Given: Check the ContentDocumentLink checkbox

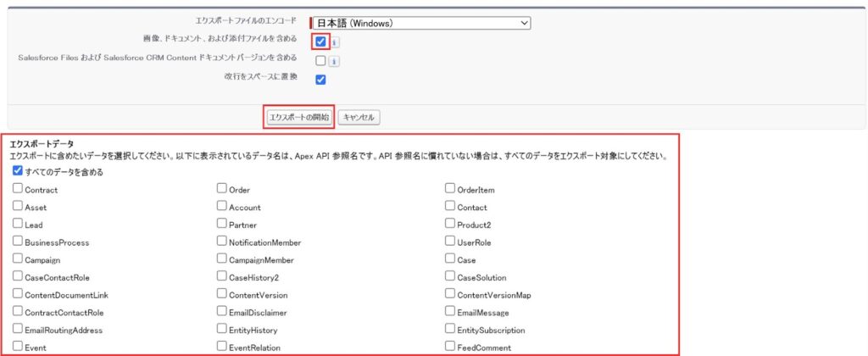Looking at the screenshot, I should pyautogui.click(x=18, y=294).
